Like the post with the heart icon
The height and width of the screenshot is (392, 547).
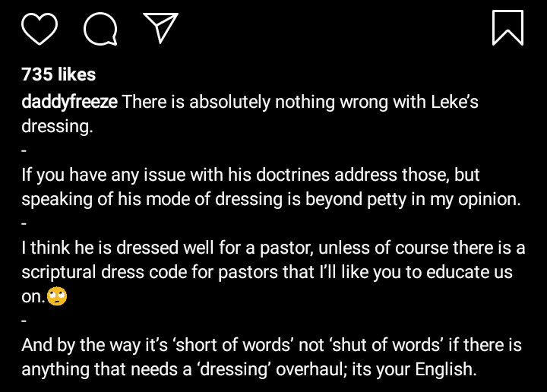click(x=40, y=29)
